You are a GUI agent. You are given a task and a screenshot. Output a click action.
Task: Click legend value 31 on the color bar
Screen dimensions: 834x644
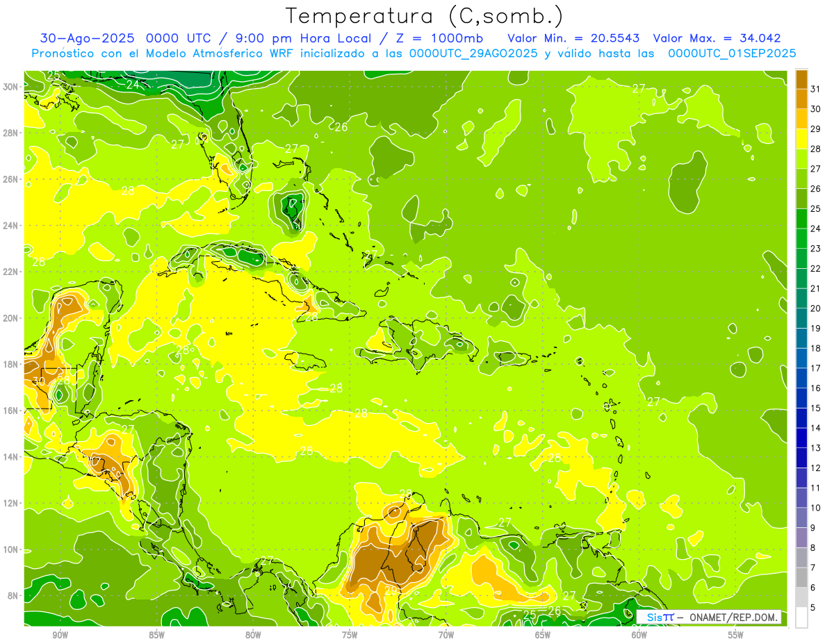[816, 89]
